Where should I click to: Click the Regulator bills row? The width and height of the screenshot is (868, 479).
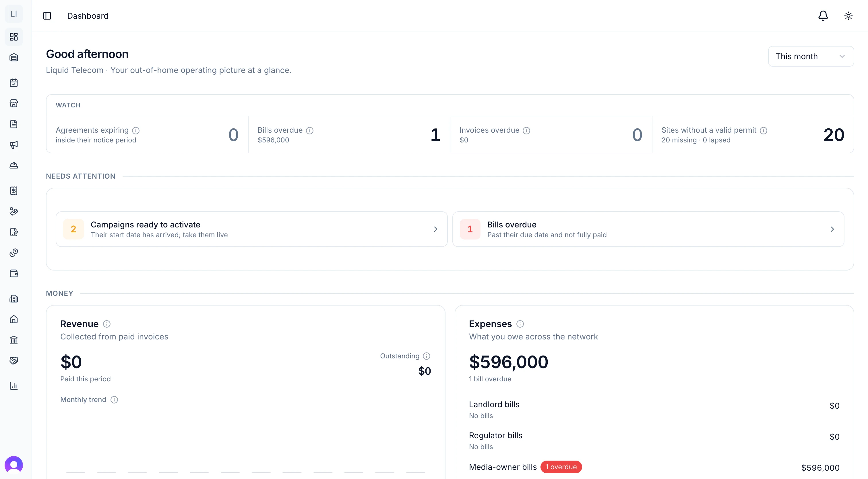[654, 441]
